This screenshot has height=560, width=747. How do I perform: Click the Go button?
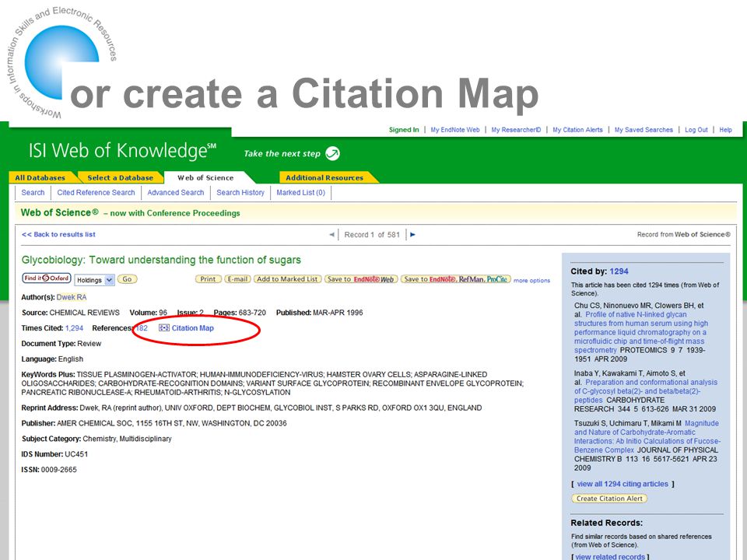[x=127, y=279]
